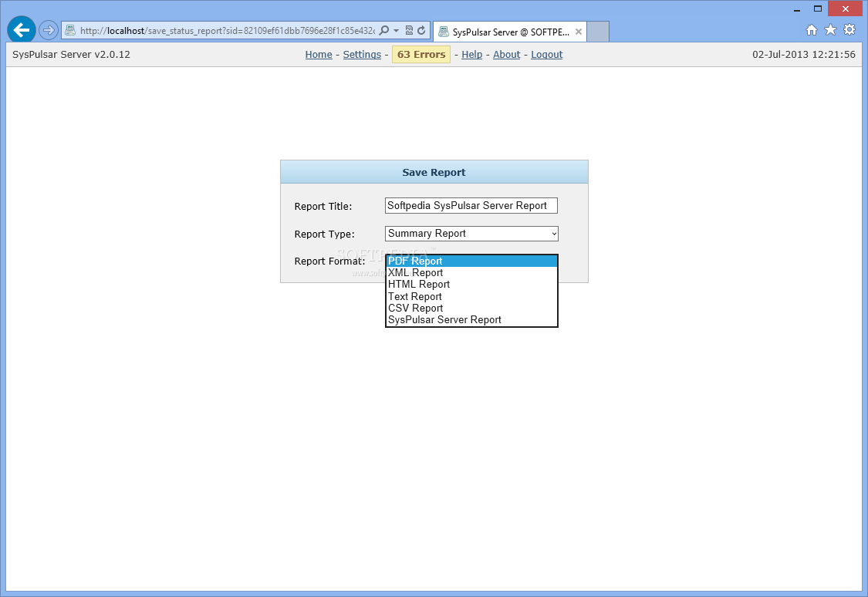
Task: Click the browser Home icon
Action: tap(811, 30)
